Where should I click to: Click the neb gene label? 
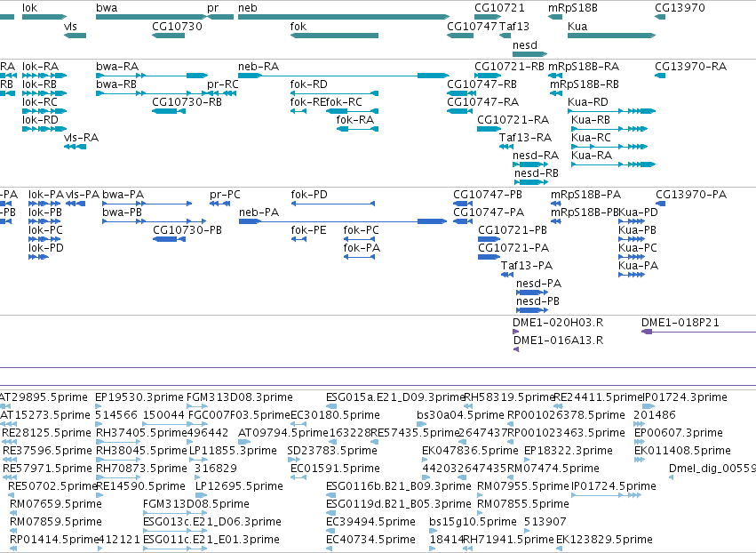pos(247,8)
